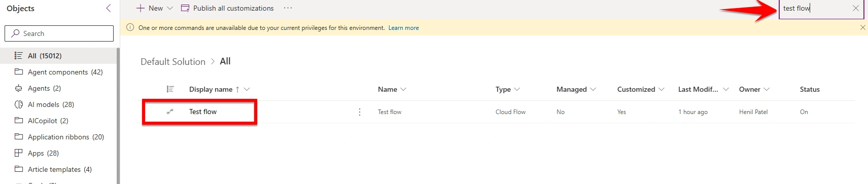Image resolution: width=868 pixels, height=184 pixels.
Task: Click the Agent components folder icon
Action: tap(19, 71)
